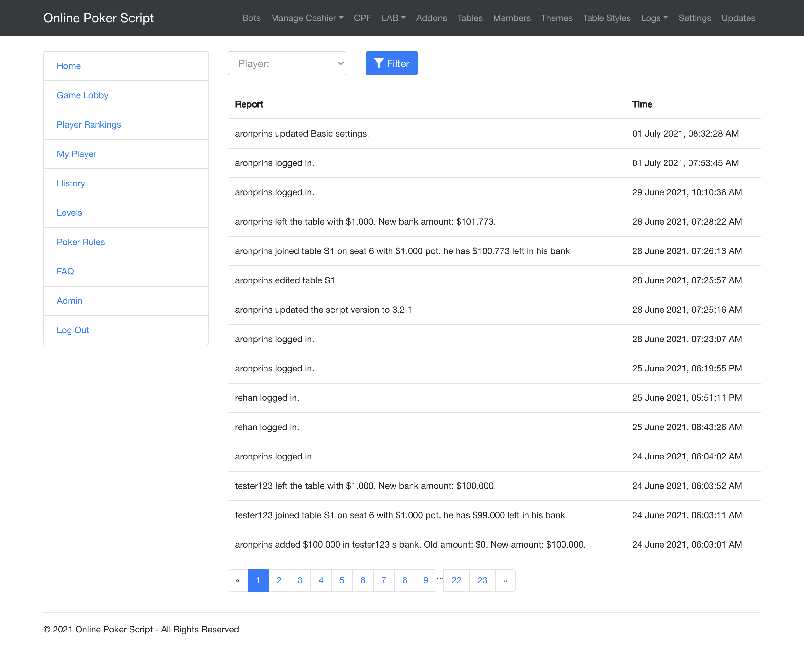Image resolution: width=804 pixels, height=672 pixels.
Task: Open the Game Lobby sidebar link
Action: coord(82,95)
